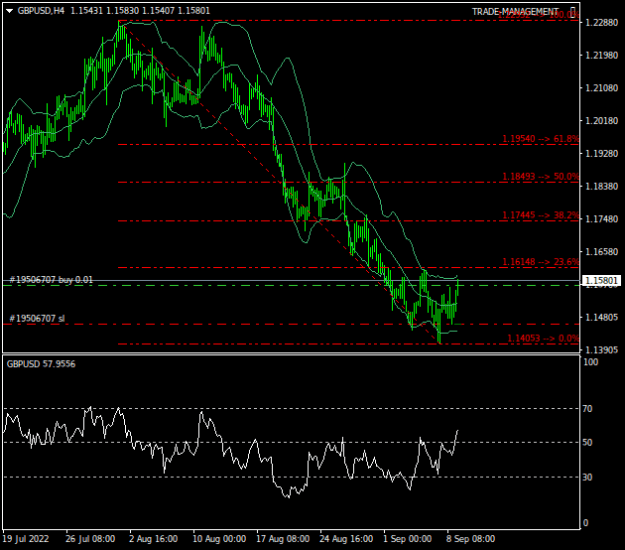
Task: Click the current price tag 1.15801
Action: (601, 281)
